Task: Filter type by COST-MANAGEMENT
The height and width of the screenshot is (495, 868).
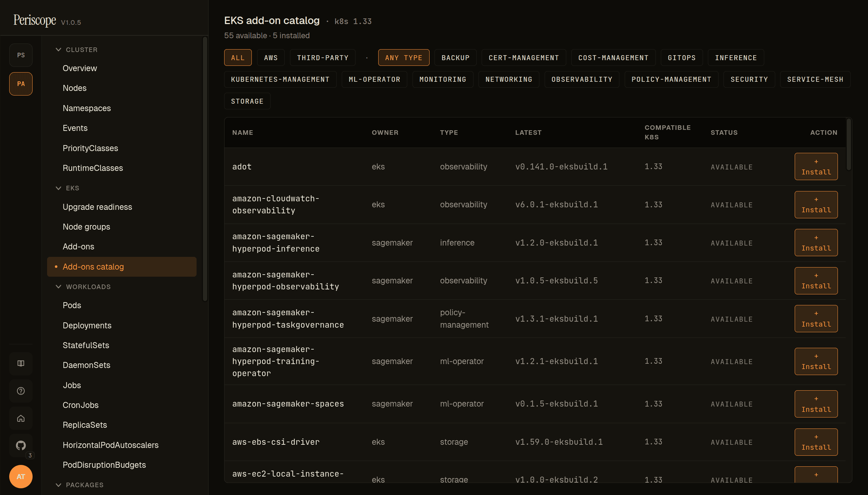Action: tap(613, 58)
